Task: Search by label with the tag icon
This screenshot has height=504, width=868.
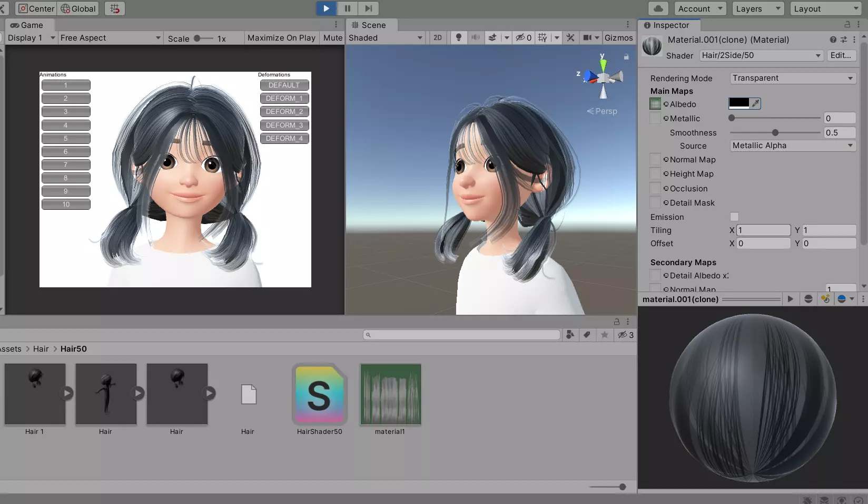Action: pos(587,335)
